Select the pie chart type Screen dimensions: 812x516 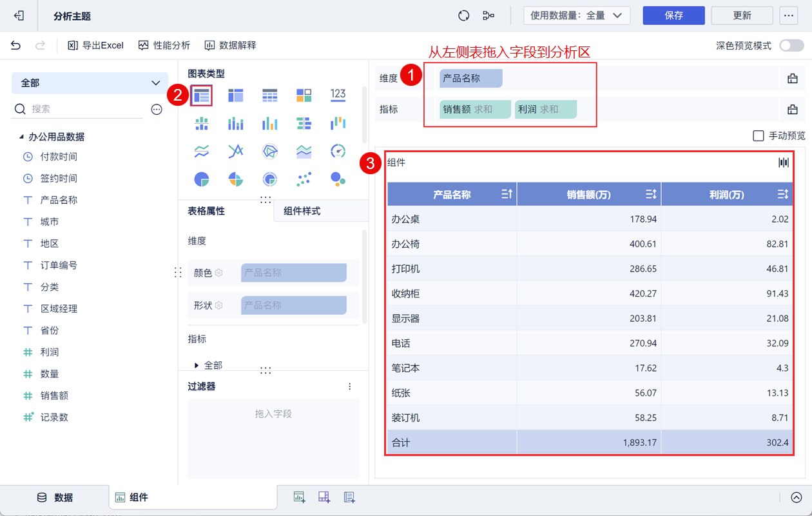202,179
